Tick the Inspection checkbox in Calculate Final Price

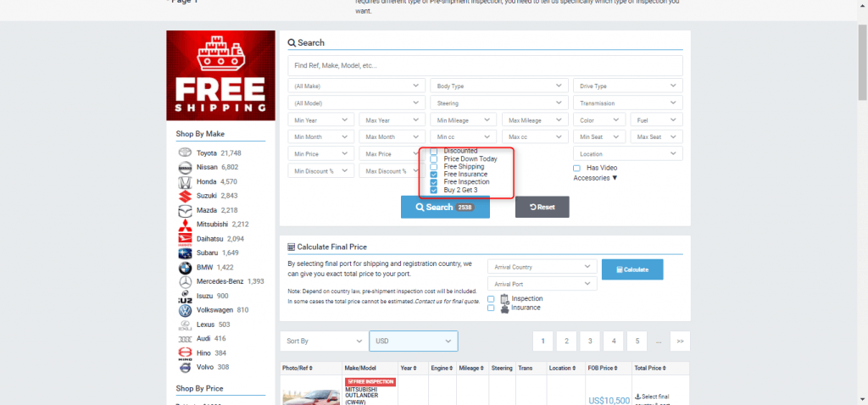(x=491, y=299)
